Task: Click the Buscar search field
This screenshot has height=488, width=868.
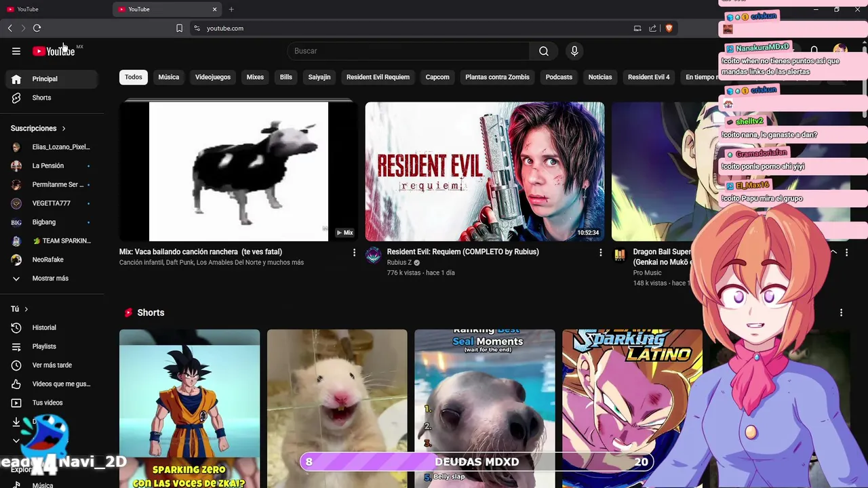Action: pyautogui.click(x=409, y=51)
